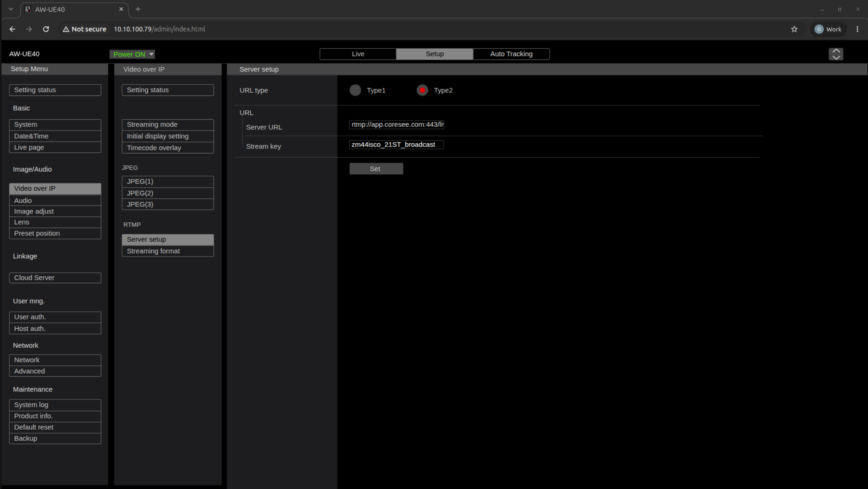
Task: Open the User auth. settings
Action: tap(55, 317)
